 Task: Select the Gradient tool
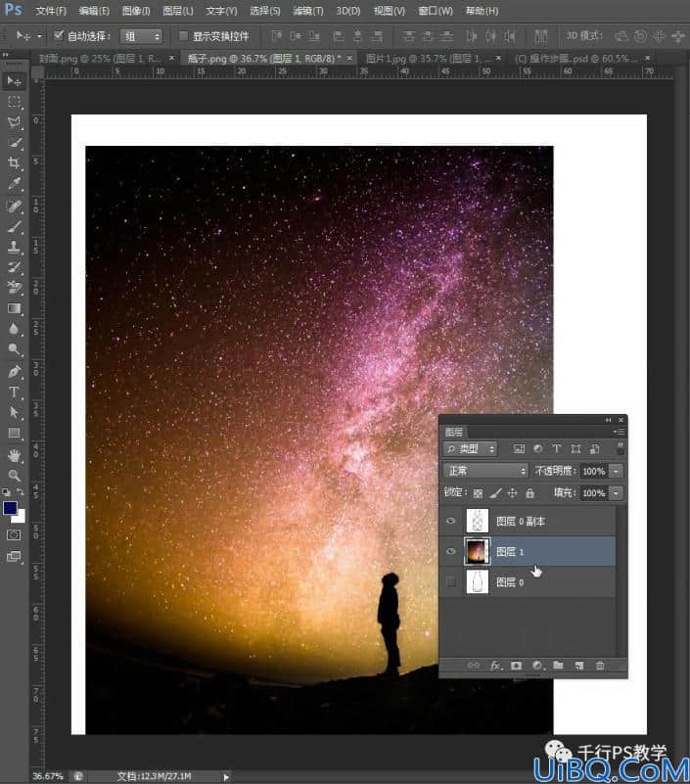point(14,308)
